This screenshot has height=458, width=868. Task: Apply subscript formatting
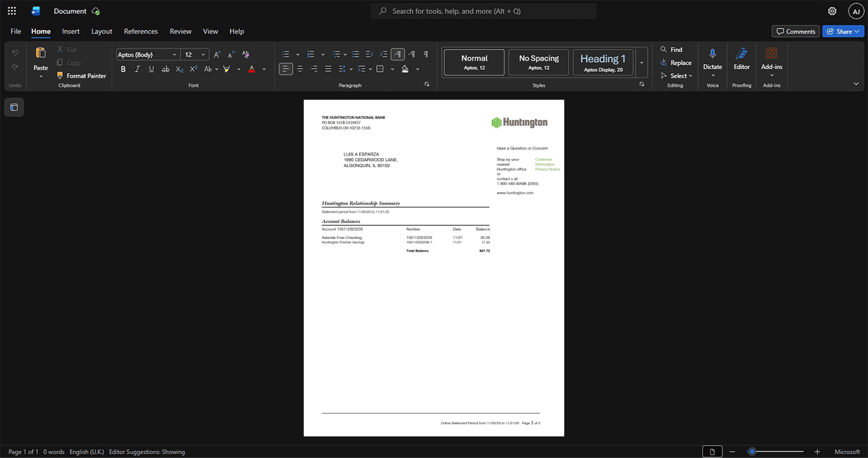[179, 69]
